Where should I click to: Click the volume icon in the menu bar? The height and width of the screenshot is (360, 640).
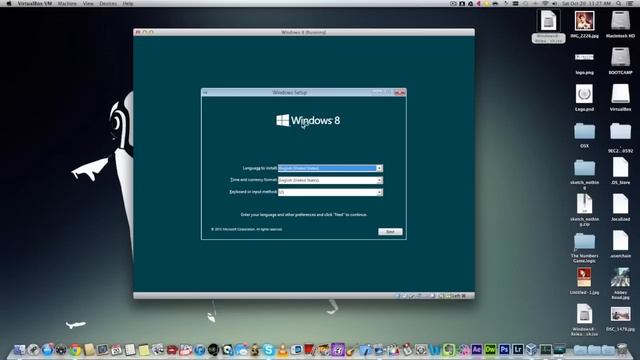click(555, 3)
